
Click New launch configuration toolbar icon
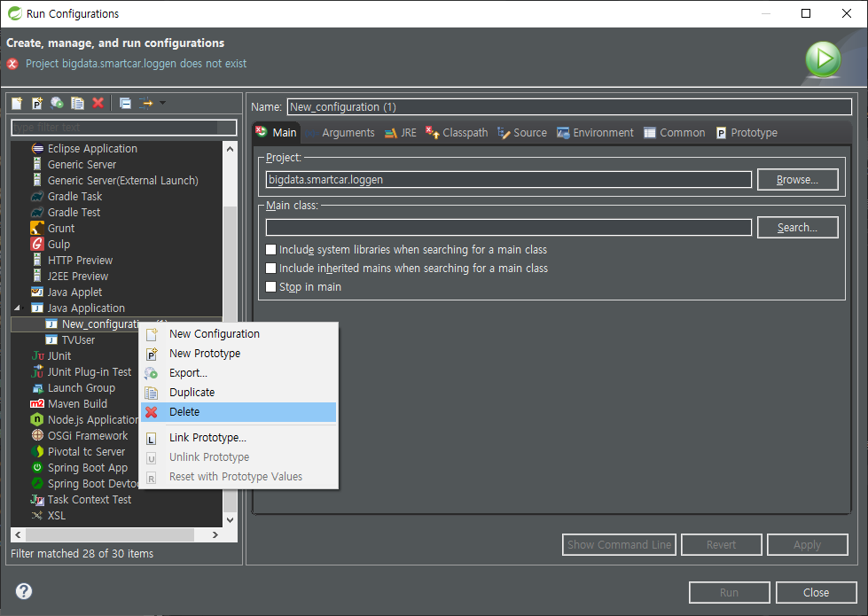click(x=17, y=103)
